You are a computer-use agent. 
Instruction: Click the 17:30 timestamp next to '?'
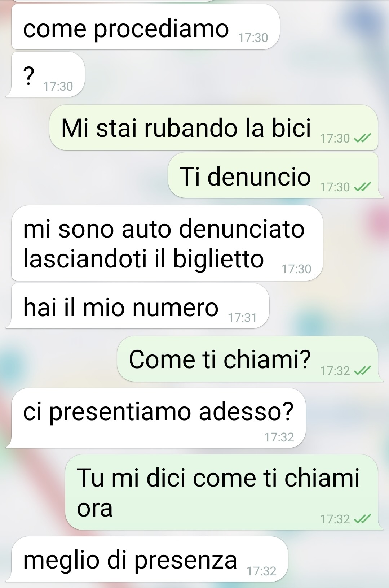coord(58,86)
